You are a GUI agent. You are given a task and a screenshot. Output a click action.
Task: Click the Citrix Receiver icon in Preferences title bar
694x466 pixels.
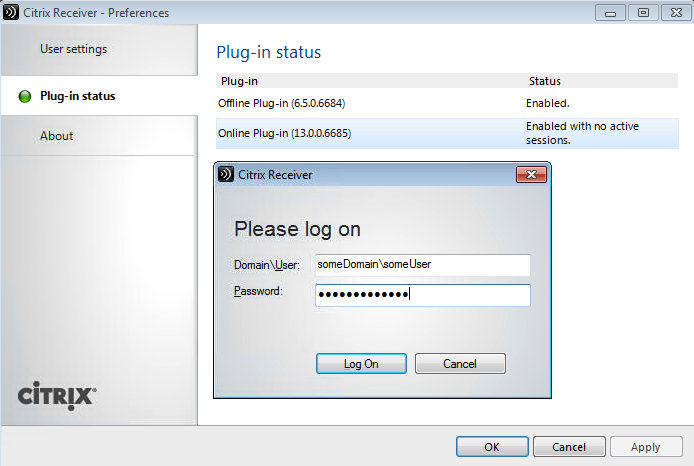[x=12, y=13]
